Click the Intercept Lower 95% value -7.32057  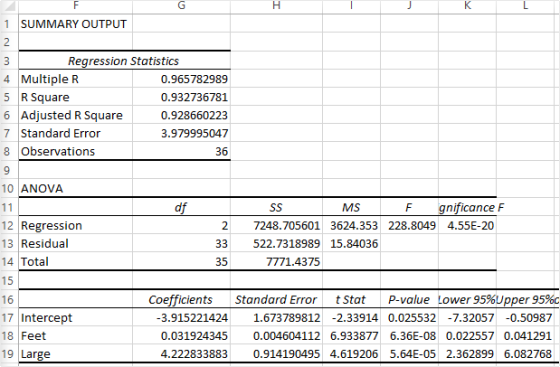click(467, 317)
